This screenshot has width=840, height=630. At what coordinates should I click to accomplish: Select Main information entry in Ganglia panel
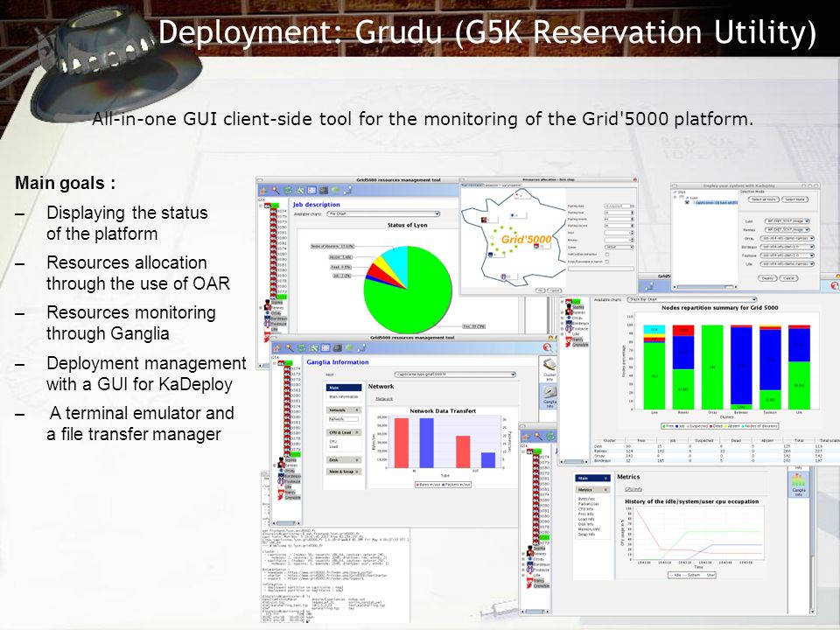[x=344, y=396]
